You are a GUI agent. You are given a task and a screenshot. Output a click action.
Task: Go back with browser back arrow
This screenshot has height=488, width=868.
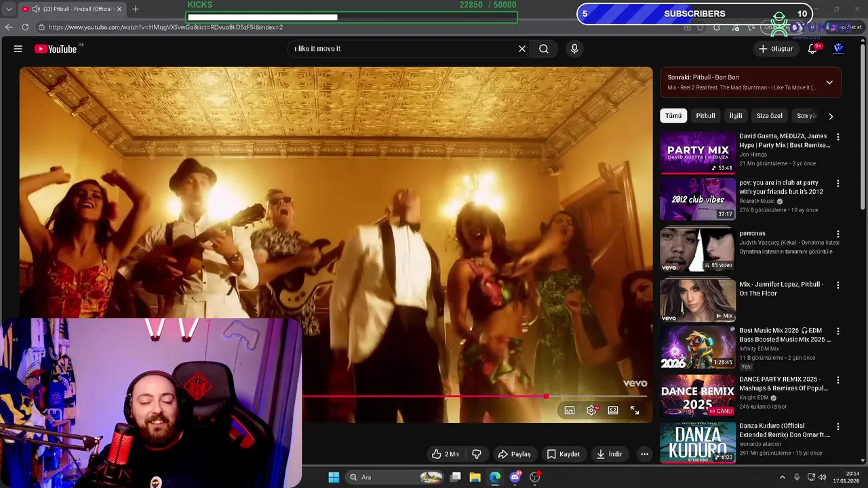click(x=8, y=27)
